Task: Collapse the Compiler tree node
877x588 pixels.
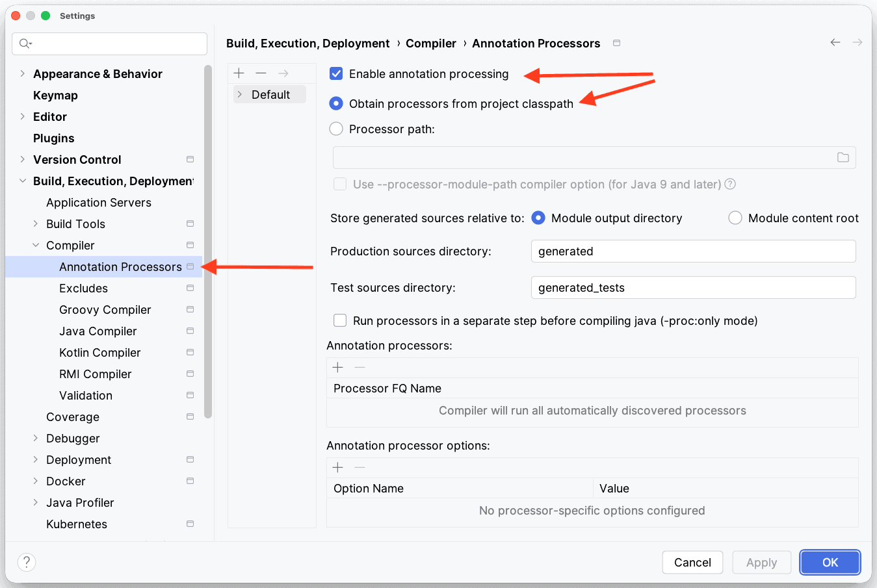Action: coord(36,246)
